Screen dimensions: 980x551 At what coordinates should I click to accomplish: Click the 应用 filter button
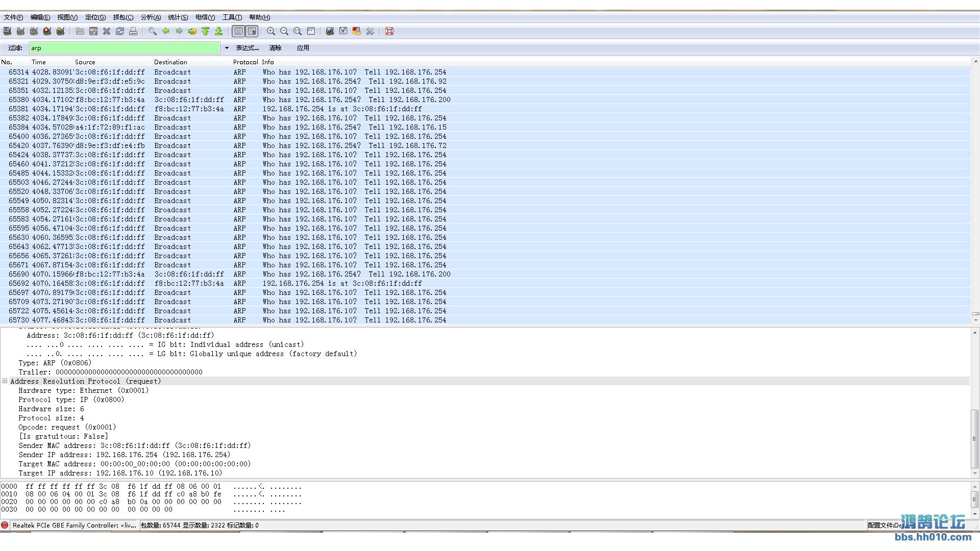click(303, 48)
